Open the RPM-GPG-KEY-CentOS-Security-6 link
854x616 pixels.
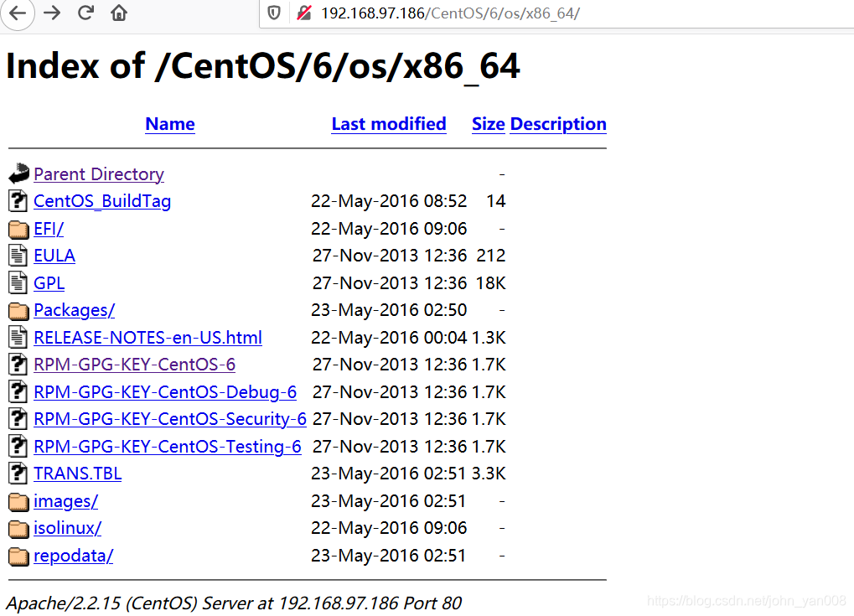pos(170,419)
